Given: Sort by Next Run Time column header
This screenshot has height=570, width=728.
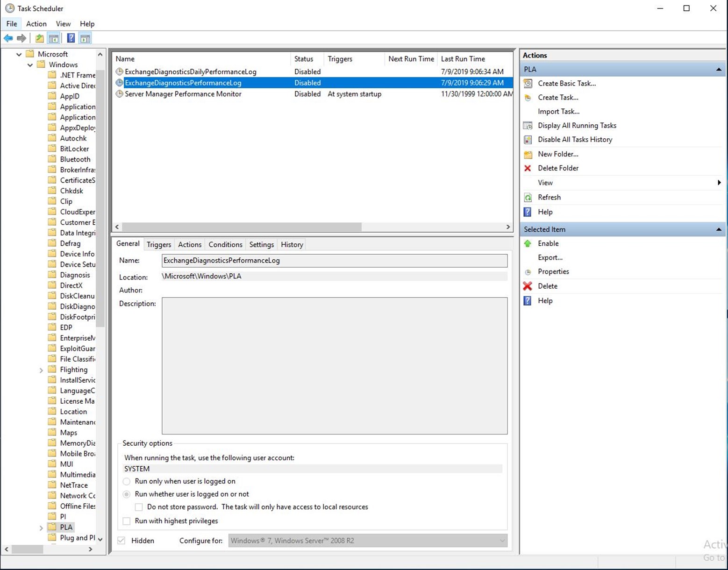Looking at the screenshot, I should [x=411, y=59].
